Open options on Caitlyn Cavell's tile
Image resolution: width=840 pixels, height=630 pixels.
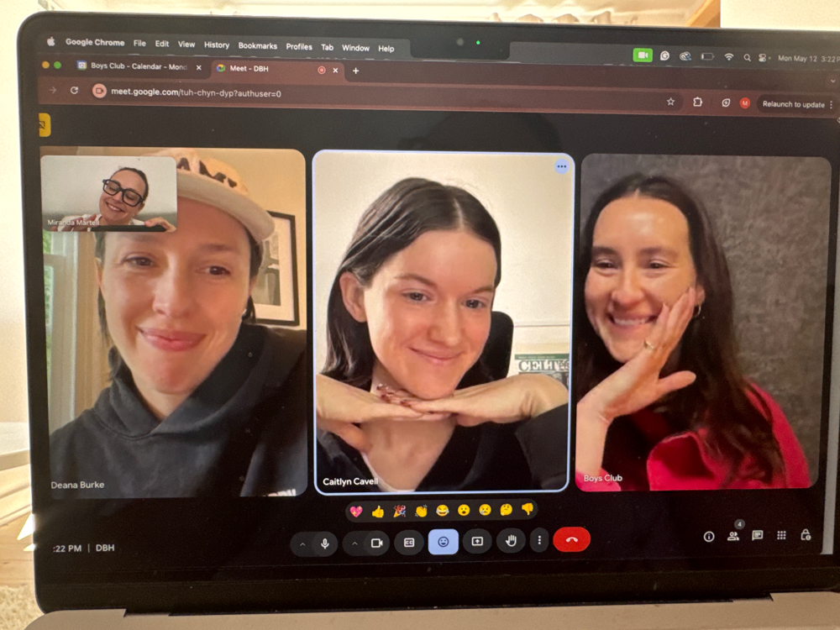561,166
